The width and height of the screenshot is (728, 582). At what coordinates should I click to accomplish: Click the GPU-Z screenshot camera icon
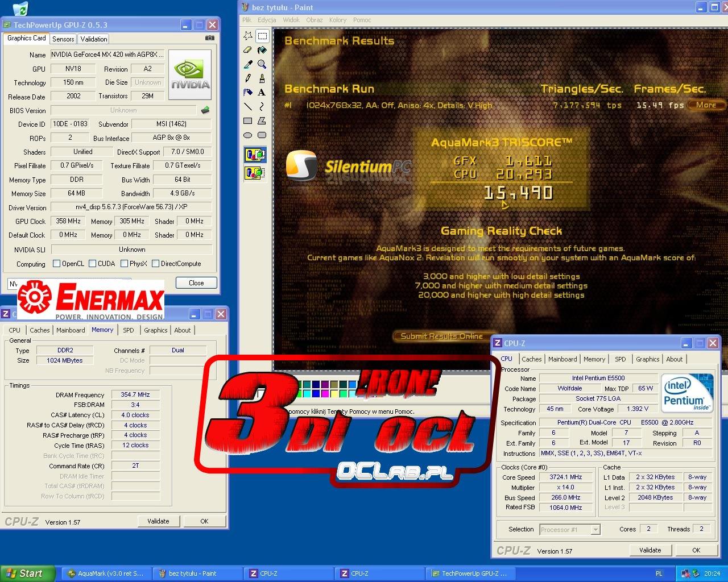point(210,38)
